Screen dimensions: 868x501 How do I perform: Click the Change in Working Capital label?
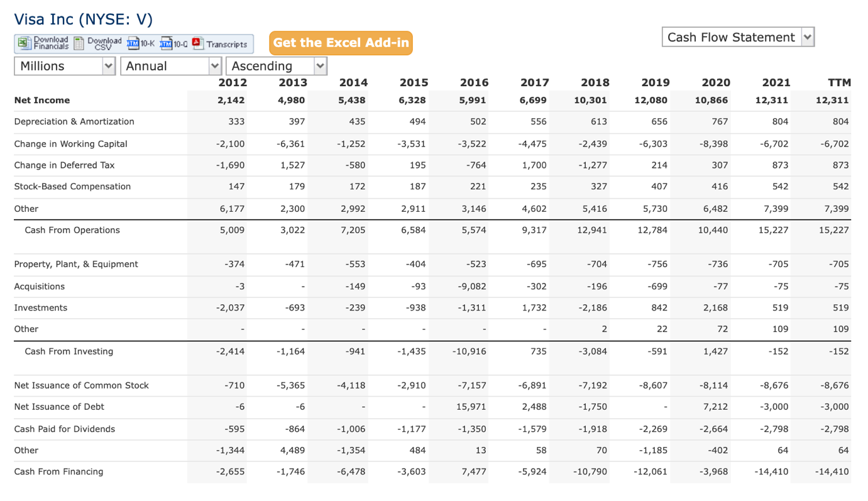tap(70, 144)
